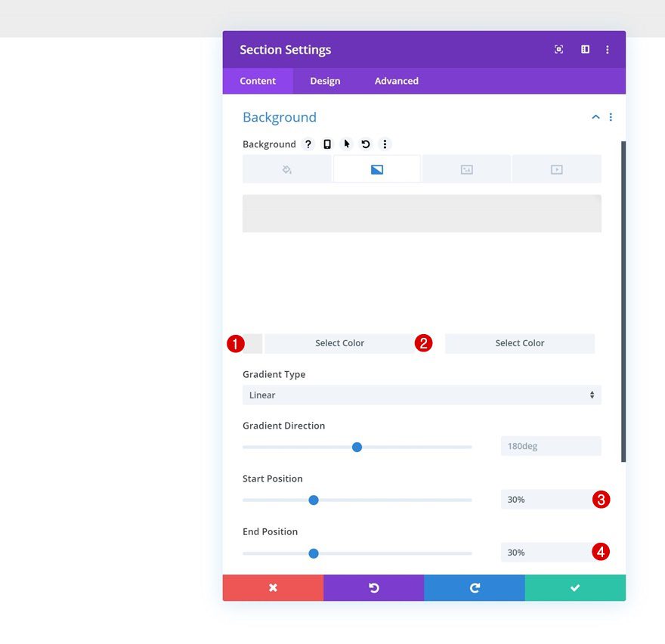Select the gradient background type icon
This screenshot has width=665, height=644.
[376, 169]
